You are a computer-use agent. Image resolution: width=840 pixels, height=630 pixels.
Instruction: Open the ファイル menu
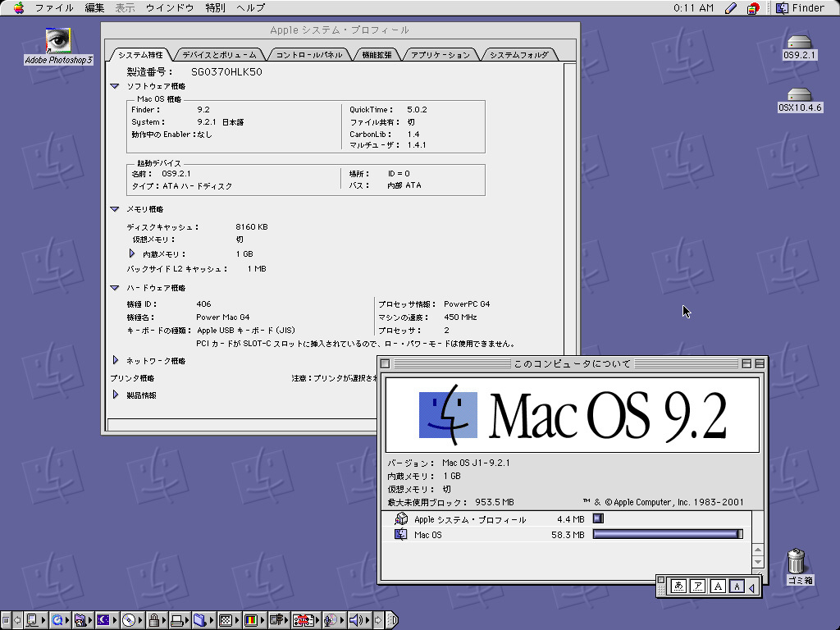pyautogui.click(x=54, y=8)
